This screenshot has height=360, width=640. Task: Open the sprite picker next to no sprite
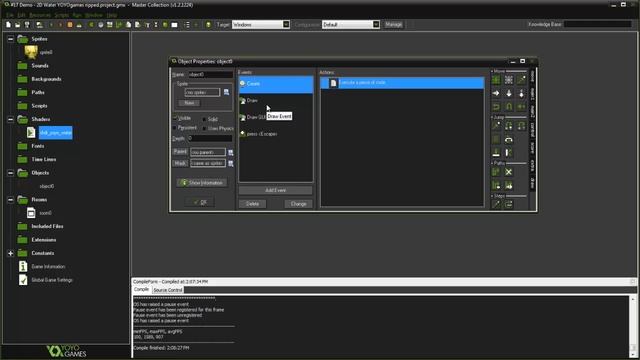tap(227, 92)
